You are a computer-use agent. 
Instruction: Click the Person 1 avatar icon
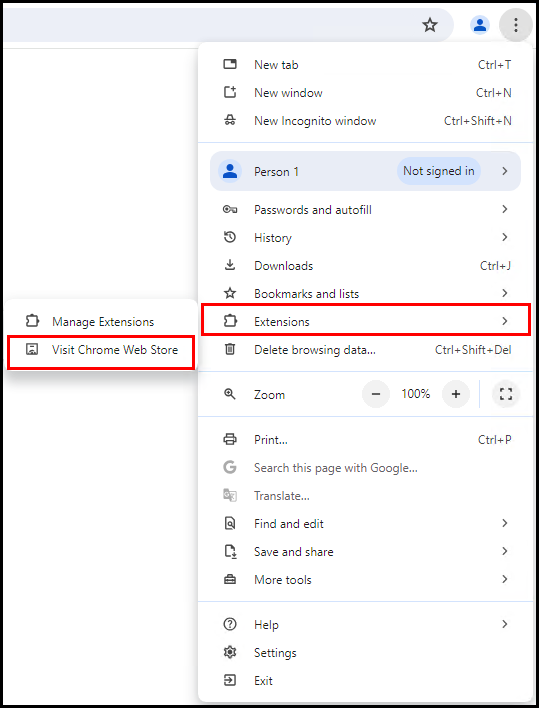click(230, 171)
